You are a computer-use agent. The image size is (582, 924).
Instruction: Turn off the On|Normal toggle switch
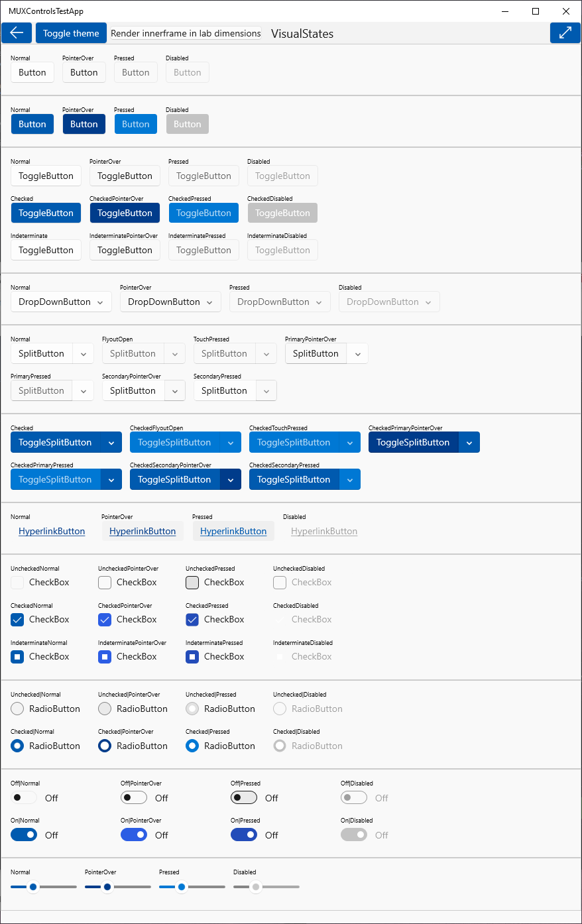tap(24, 835)
